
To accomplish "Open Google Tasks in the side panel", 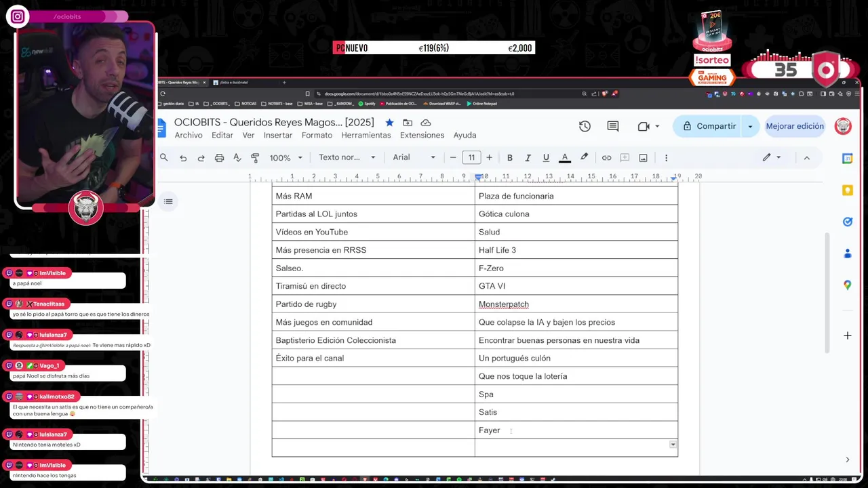I will 847,222.
